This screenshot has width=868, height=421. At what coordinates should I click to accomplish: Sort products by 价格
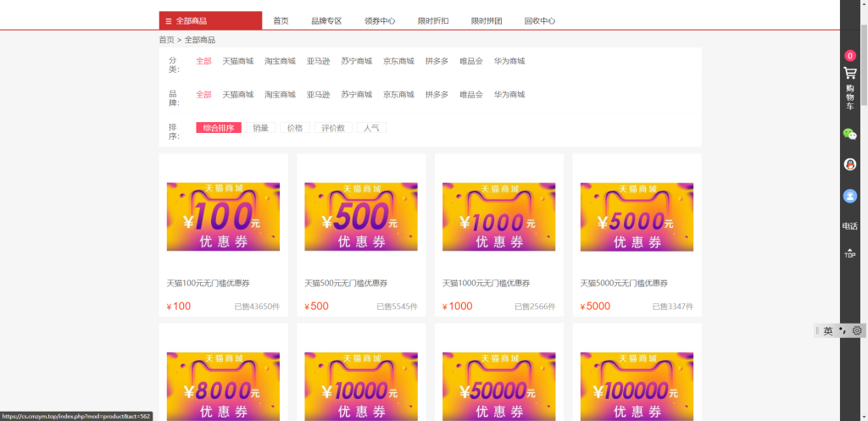pyautogui.click(x=295, y=128)
